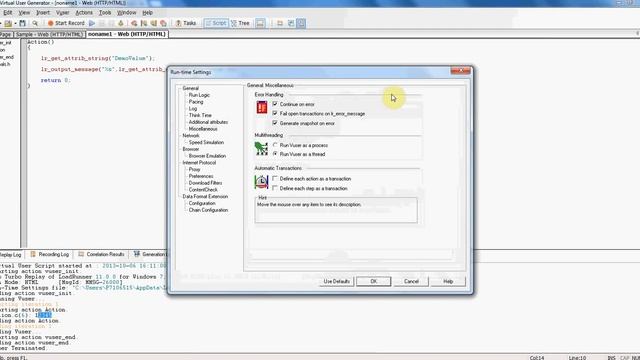Close the Run-time Settings dialog

click(x=460, y=71)
